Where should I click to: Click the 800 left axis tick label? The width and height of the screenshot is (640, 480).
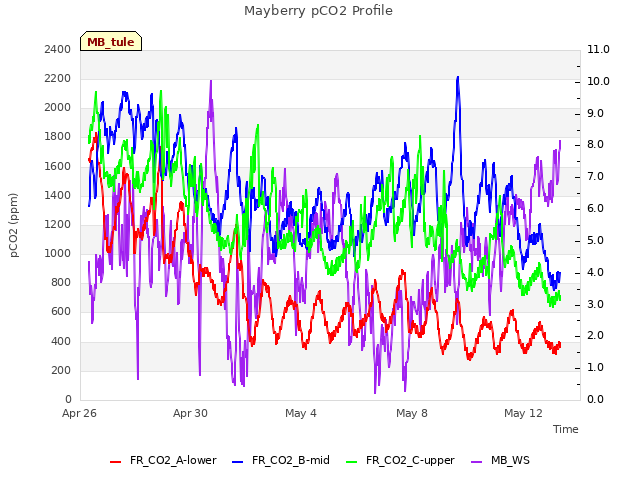tap(61, 282)
